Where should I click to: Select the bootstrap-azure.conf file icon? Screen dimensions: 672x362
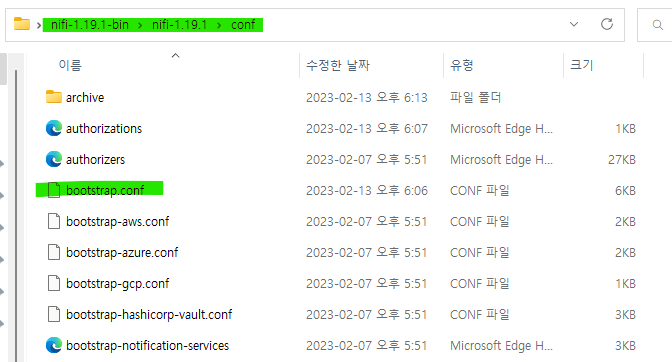(54, 252)
